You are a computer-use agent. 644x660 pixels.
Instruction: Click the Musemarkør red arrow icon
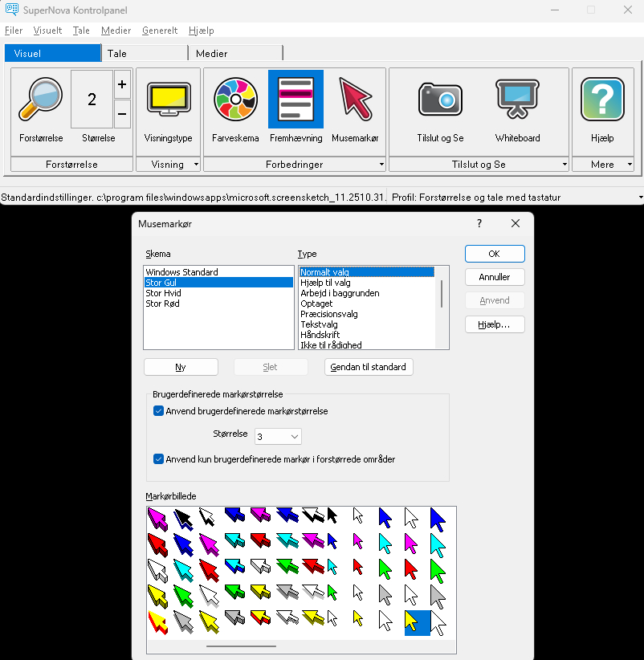pos(354,100)
